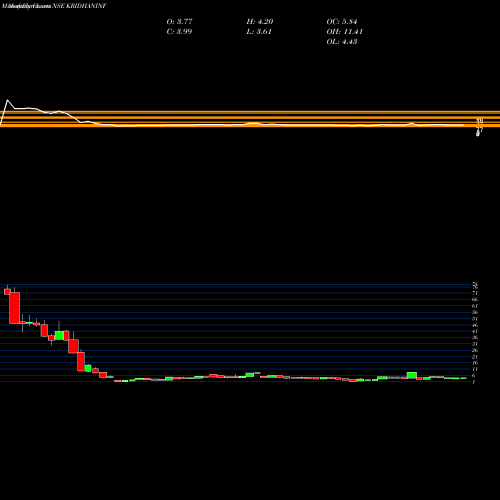Click the 36 price axis label
This screenshot has height=500, width=500.
coord(475,338)
